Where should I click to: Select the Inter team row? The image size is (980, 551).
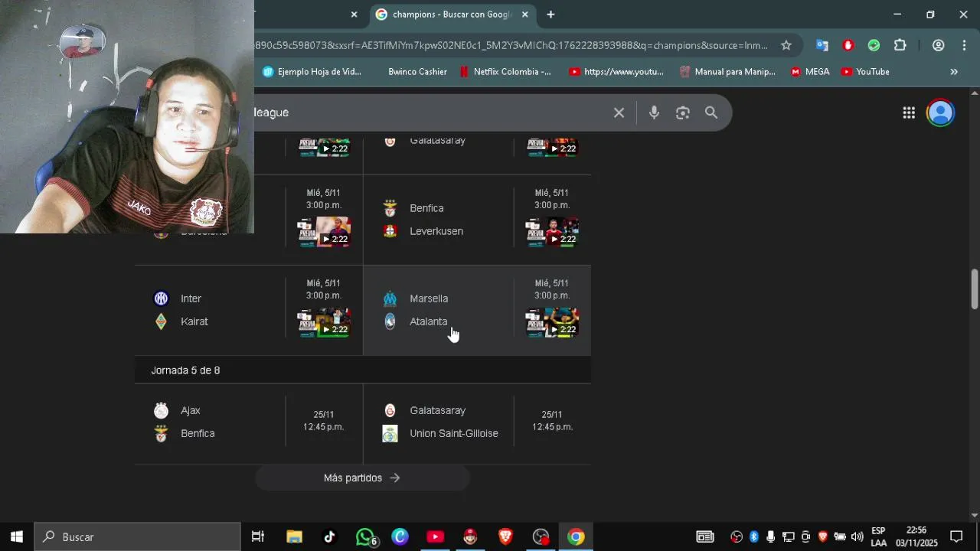pos(178,298)
